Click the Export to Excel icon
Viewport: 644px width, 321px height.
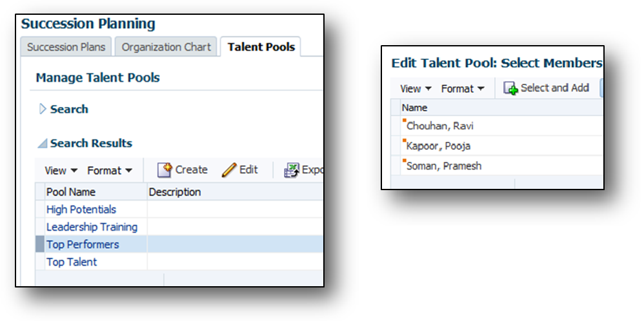292,170
